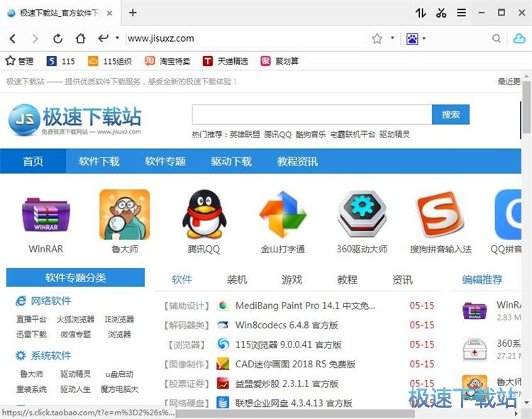
Task: Switch to the 装机 list tab
Action: pyautogui.click(x=237, y=279)
